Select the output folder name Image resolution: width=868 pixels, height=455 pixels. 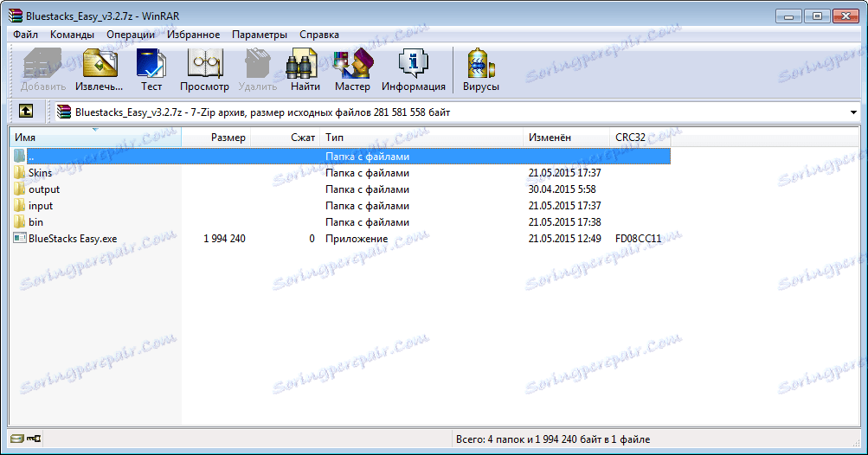pos(44,189)
